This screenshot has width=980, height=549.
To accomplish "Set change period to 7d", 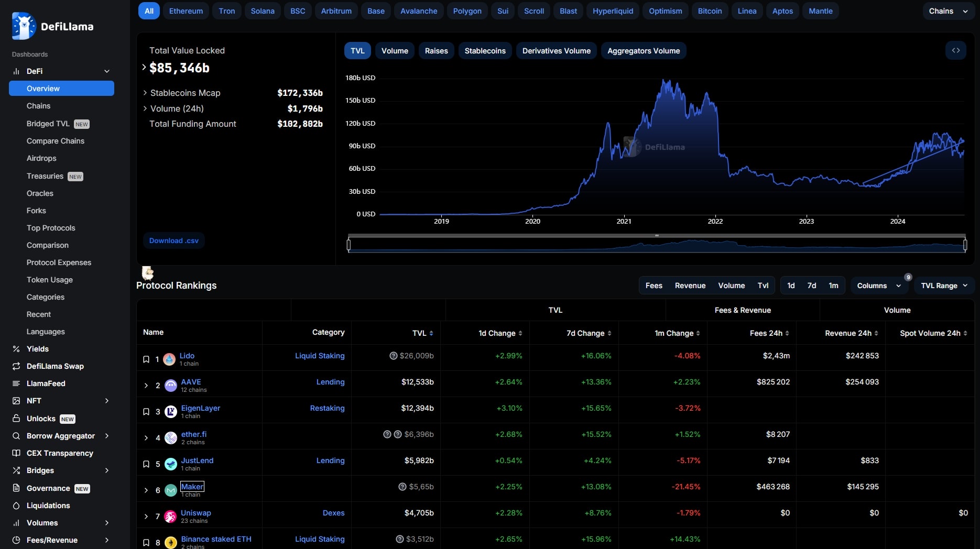I will [812, 286].
